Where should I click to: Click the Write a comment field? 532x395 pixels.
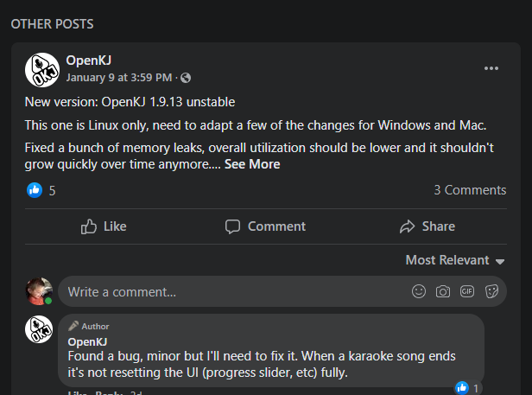[x=233, y=291]
